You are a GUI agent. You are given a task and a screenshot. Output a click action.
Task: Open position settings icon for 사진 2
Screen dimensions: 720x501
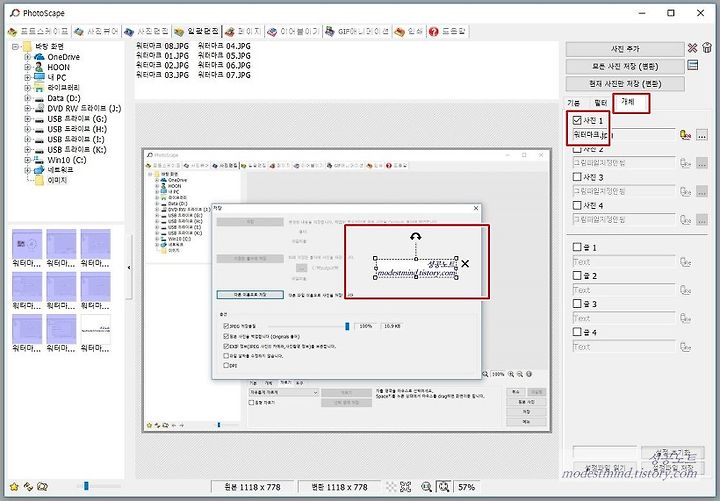coord(685,163)
